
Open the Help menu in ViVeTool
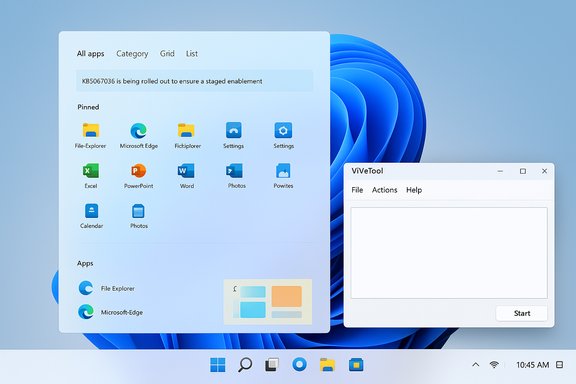click(414, 190)
